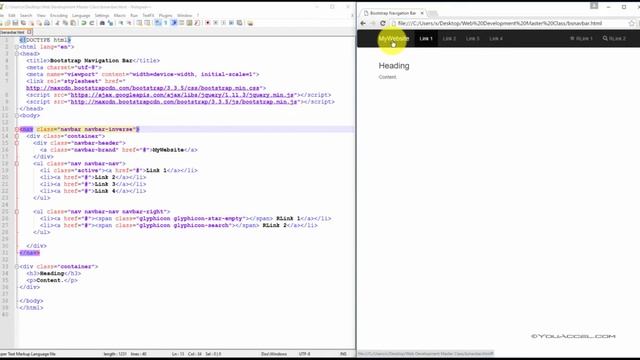Collapse the nav fold marker on line 13
The width and height of the screenshot is (640, 360).
pyautogui.click(x=17, y=129)
